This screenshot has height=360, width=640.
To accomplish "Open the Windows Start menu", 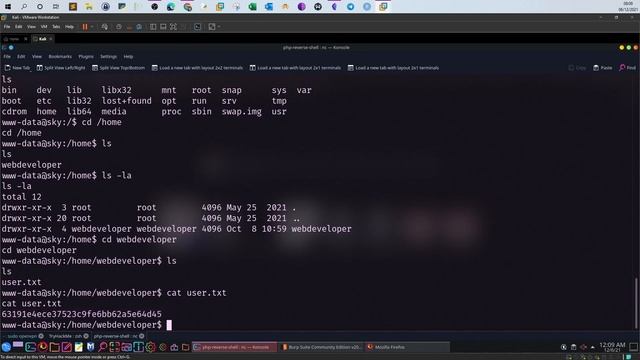I will 8,7.
